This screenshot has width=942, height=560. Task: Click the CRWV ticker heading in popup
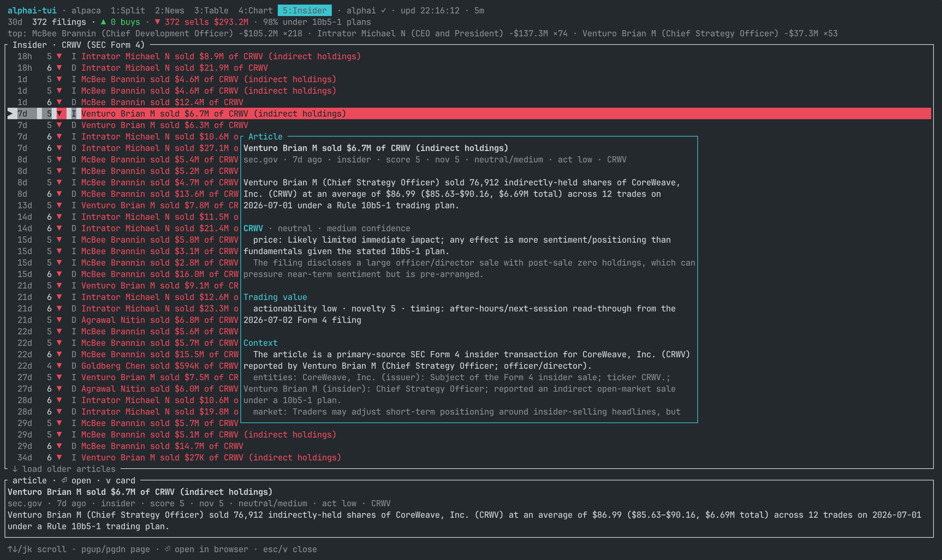coord(253,228)
